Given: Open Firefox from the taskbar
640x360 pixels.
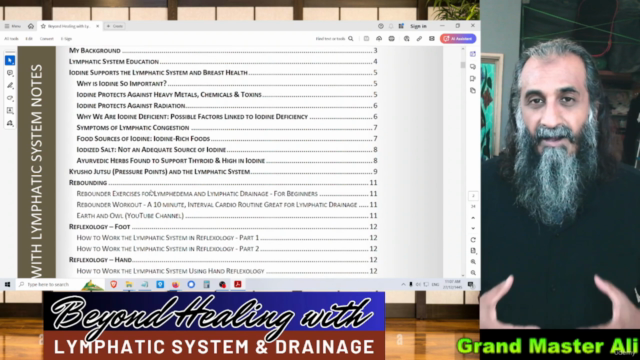Looking at the screenshot, I should point(176,284).
